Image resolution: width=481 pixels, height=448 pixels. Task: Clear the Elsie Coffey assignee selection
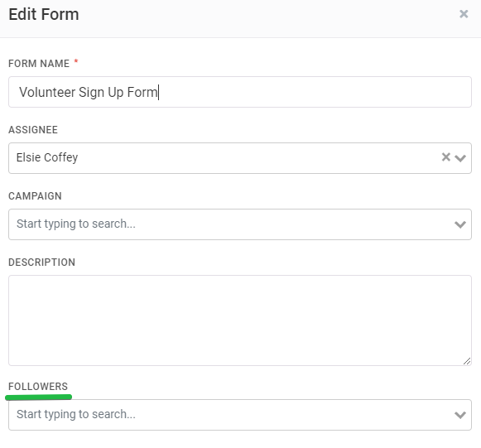pyautogui.click(x=445, y=157)
